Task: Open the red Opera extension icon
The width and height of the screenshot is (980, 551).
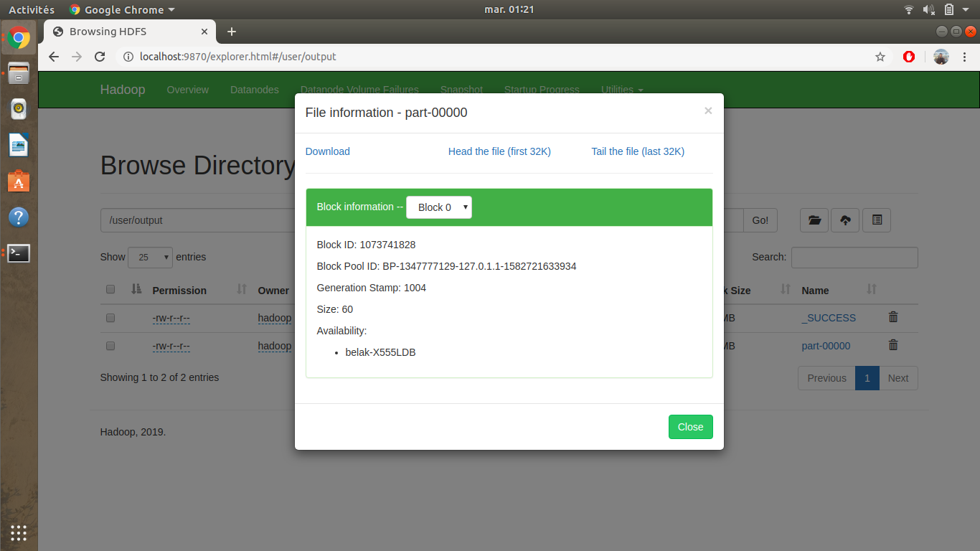Action: click(x=909, y=57)
